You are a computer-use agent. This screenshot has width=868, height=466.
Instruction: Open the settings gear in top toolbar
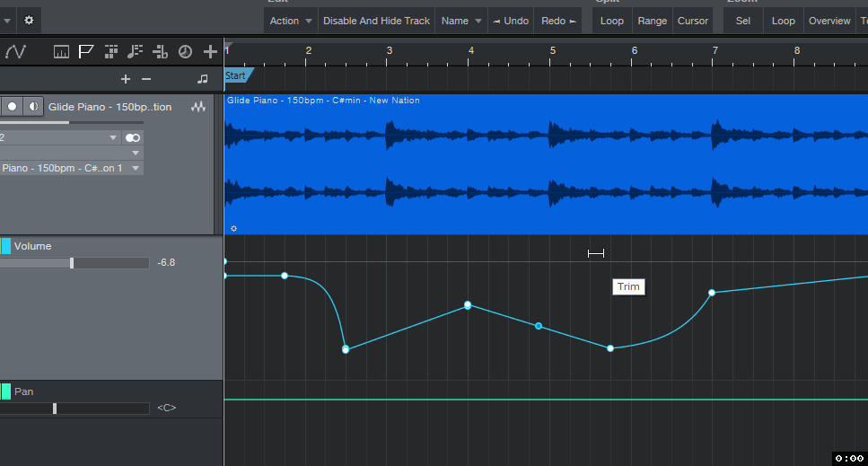coord(29,21)
